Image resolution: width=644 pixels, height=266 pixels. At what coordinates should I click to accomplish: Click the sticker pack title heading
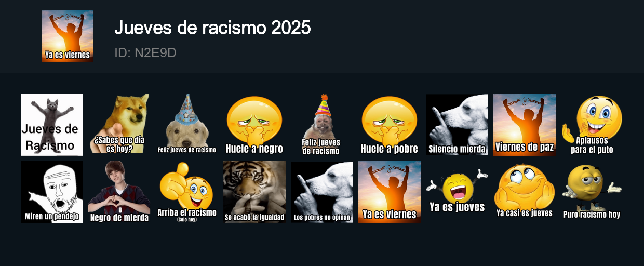click(212, 28)
